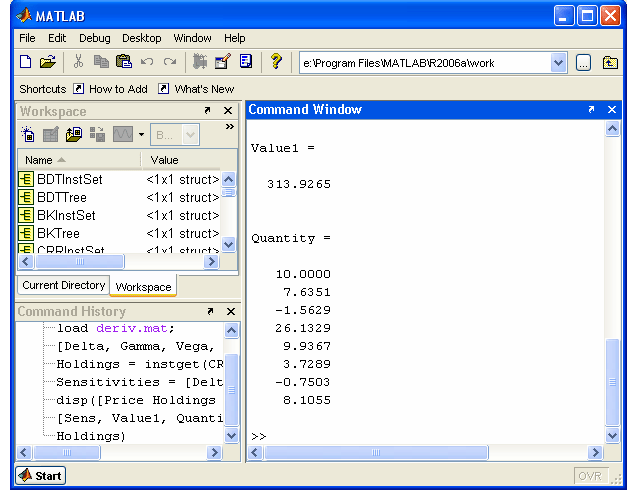Close the Command History panel
Viewport: 631px width, 493px height.
pyautogui.click(x=231, y=311)
